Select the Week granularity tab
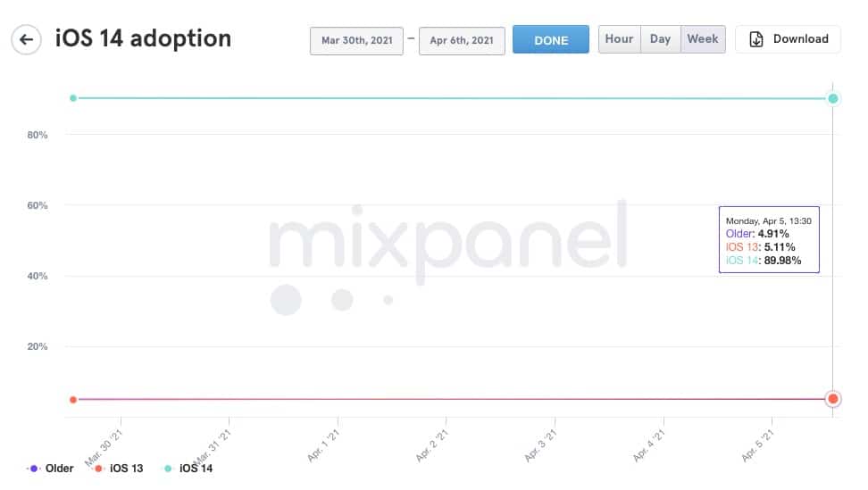The width and height of the screenshot is (868, 490). pyautogui.click(x=703, y=39)
